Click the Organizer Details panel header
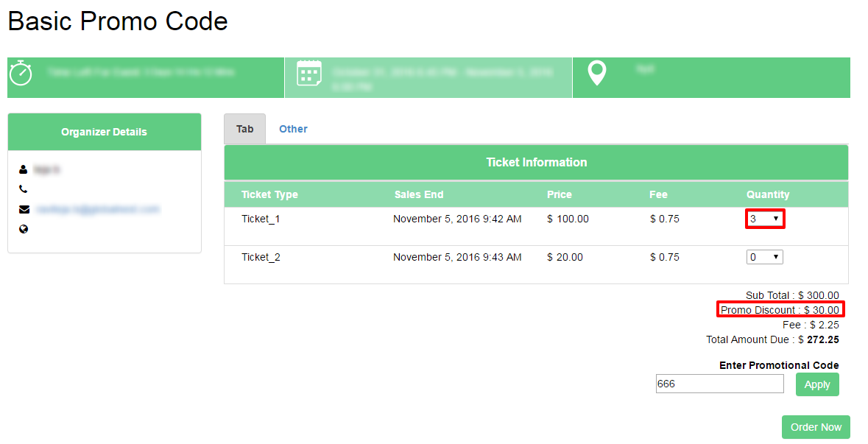This screenshot has width=868, height=444. point(104,132)
